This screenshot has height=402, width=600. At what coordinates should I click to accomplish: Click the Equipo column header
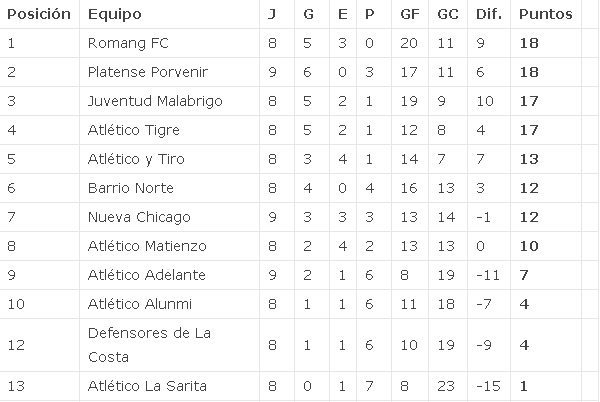tap(114, 14)
